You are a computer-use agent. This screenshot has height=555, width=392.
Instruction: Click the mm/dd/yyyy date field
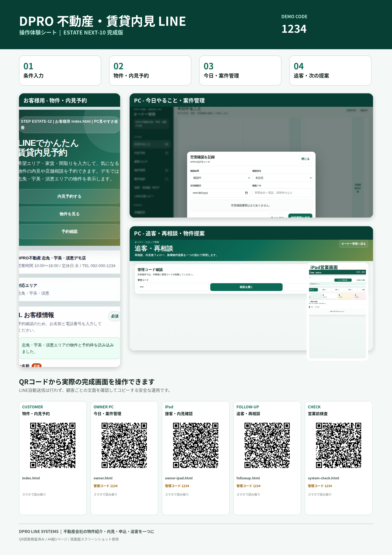coord(220,193)
